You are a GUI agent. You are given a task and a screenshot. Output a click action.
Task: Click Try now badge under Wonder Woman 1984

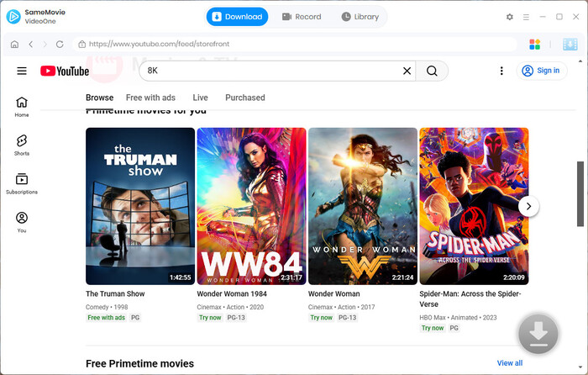(210, 318)
